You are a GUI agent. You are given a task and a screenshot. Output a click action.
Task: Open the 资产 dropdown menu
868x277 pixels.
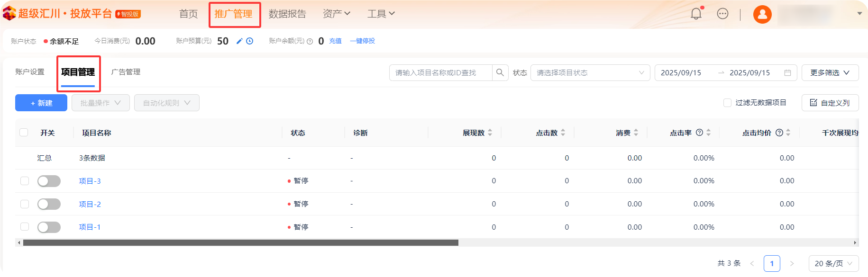[336, 14]
